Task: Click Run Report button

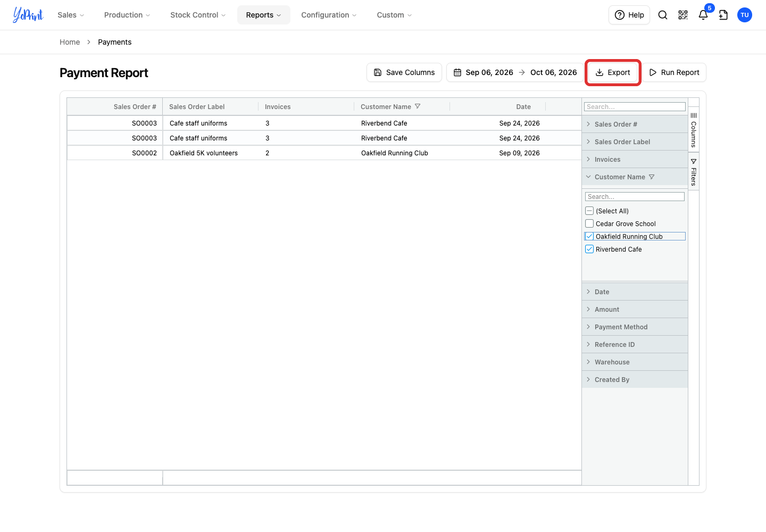Action: pyautogui.click(x=675, y=72)
